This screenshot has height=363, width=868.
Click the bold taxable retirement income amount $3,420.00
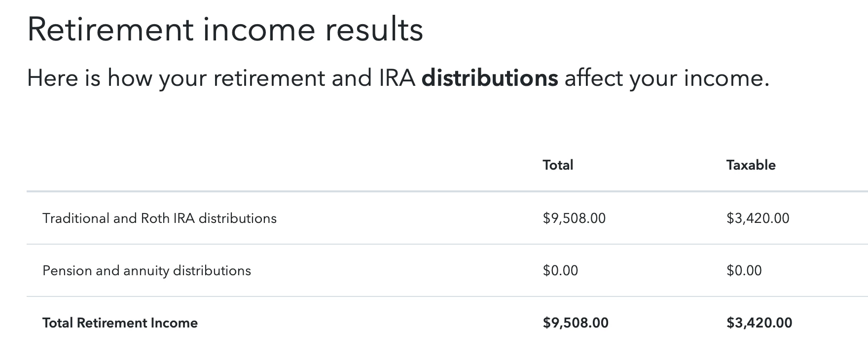(x=759, y=323)
